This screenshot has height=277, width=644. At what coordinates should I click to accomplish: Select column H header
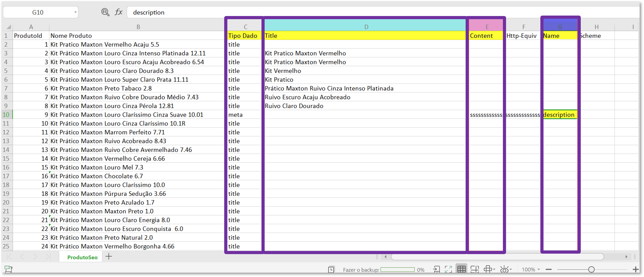[x=597, y=27]
